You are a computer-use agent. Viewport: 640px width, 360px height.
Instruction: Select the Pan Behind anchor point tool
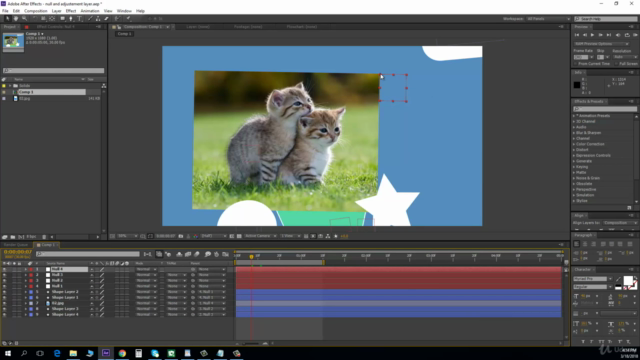(x=52, y=18)
